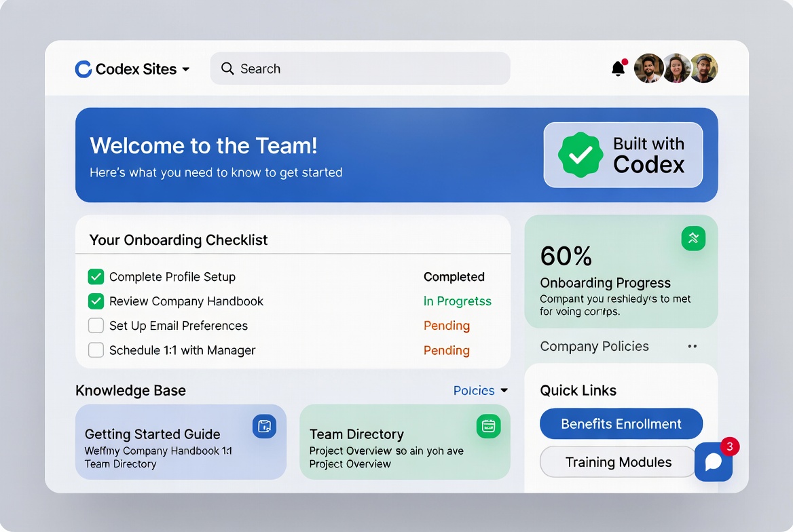Click Pending status for Email Preferences
793x532 pixels.
point(447,326)
